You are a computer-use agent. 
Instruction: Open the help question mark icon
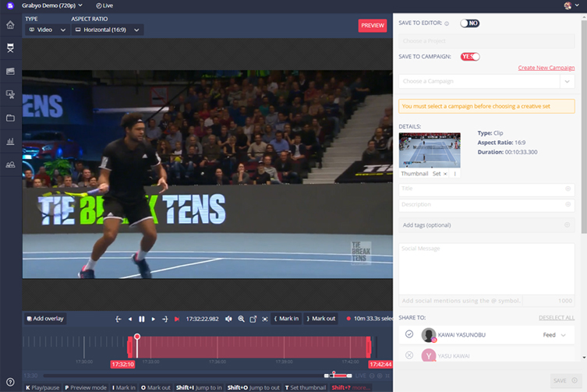(10, 382)
